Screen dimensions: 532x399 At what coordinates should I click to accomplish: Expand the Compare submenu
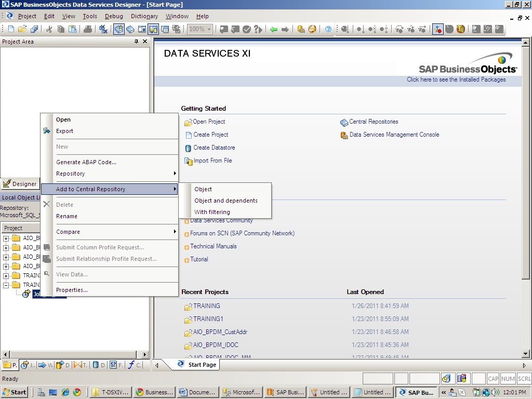(x=110, y=232)
